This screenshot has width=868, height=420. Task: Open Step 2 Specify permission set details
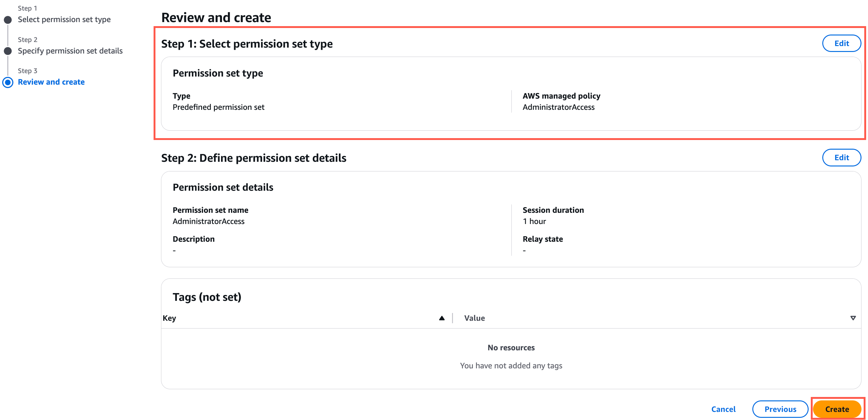click(70, 51)
